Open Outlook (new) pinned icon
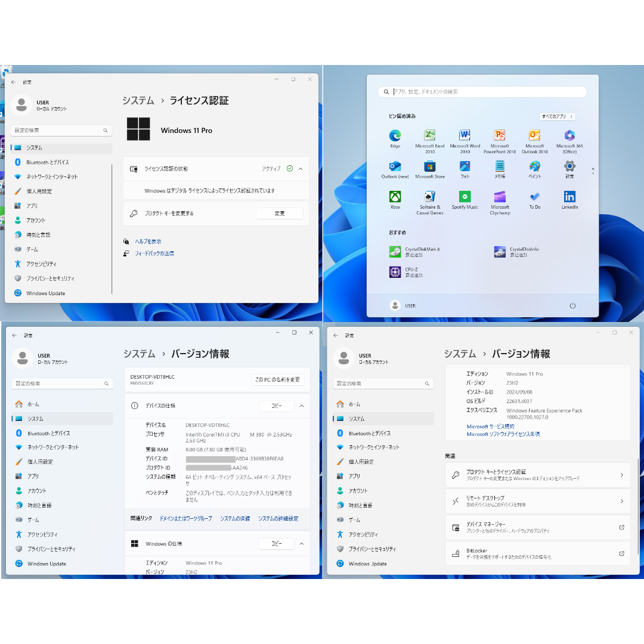Viewport: 644px width, 644px height. [x=395, y=169]
